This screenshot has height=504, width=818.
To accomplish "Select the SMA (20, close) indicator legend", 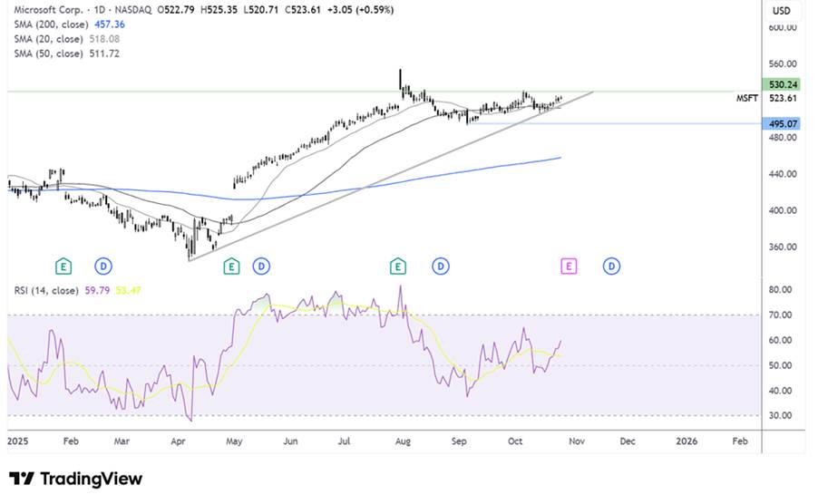I will (48, 39).
